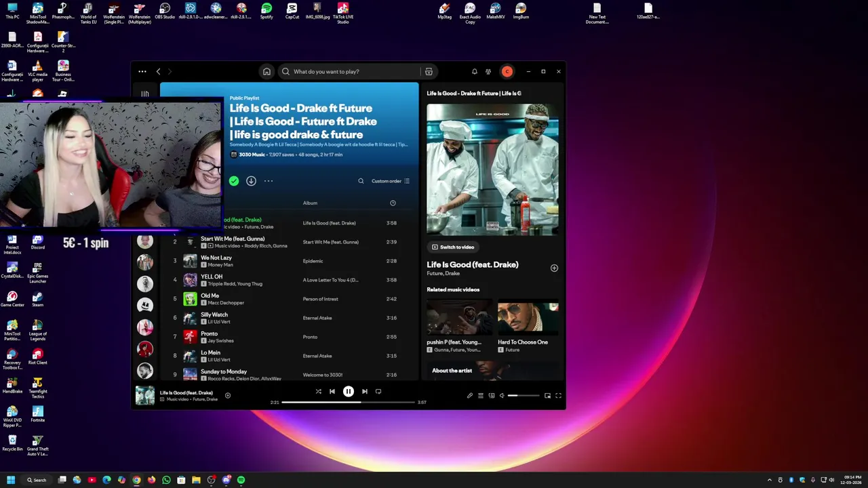Enter Spotify full screen mode

click(558, 395)
